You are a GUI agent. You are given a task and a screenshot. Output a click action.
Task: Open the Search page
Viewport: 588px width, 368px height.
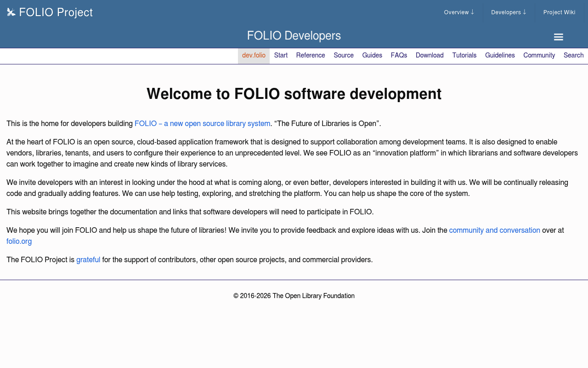click(574, 56)
